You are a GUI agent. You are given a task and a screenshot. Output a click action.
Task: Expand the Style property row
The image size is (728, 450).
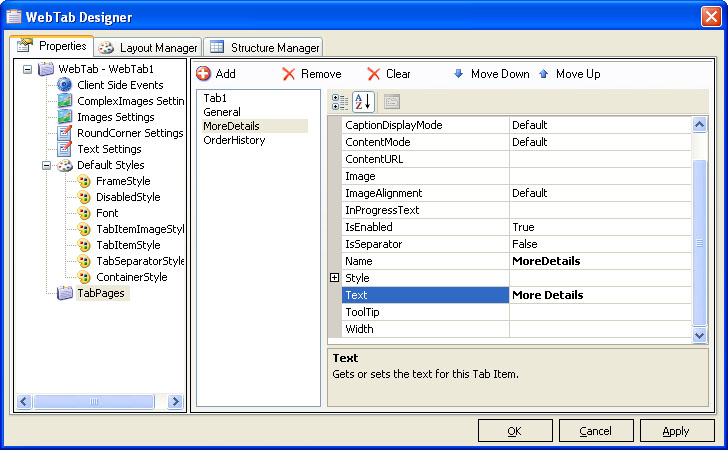pos(335,278)
